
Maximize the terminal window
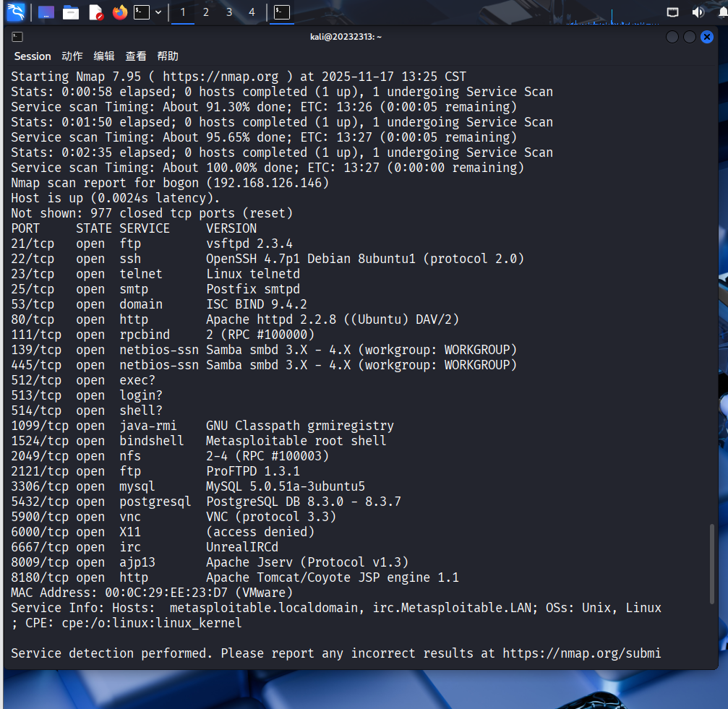coord(690,37)
